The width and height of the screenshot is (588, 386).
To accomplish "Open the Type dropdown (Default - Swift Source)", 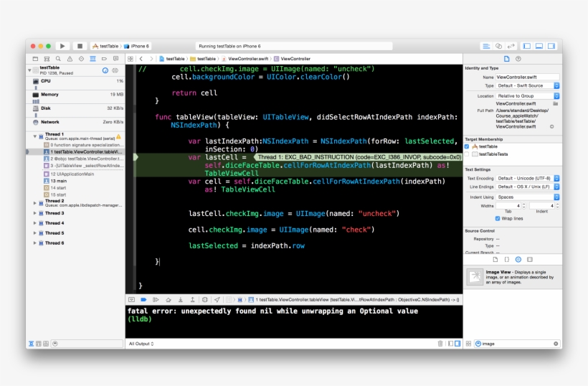I will pos(527,85).
